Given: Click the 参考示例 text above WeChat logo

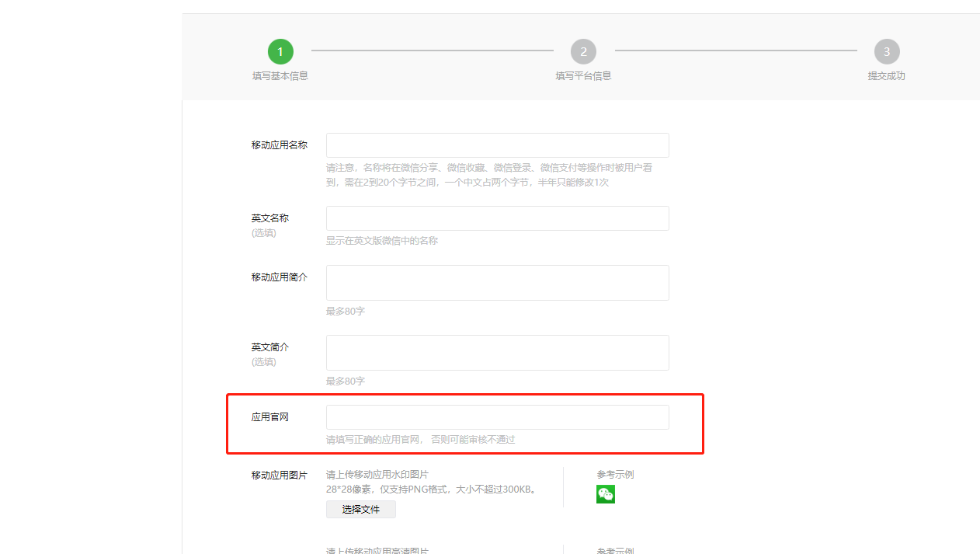Looking at the screenshot, I should click(x=615, y=475).
